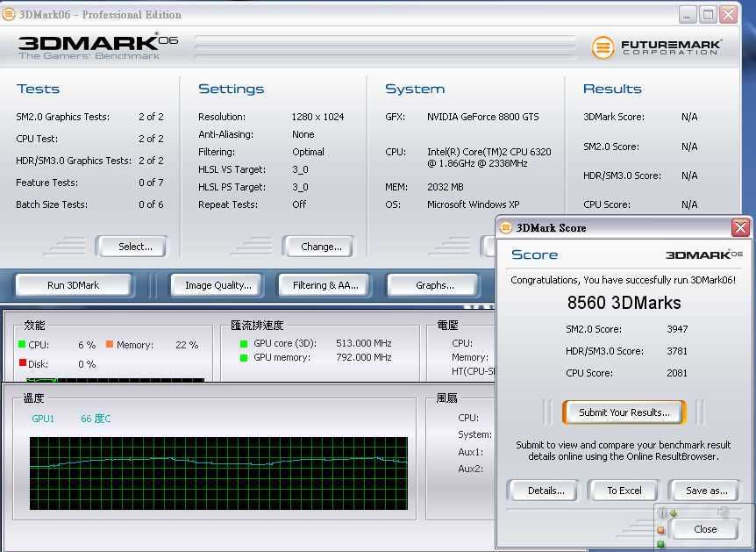Open the Graphs window
Viewport: 756px width, 552px height.
click(x=434, y=285)
